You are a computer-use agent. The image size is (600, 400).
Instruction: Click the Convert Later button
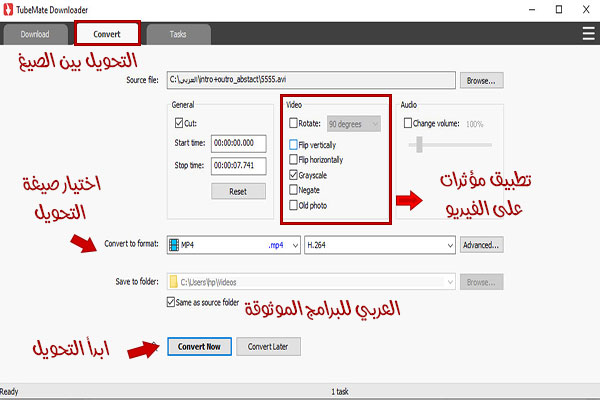(268, 346)
